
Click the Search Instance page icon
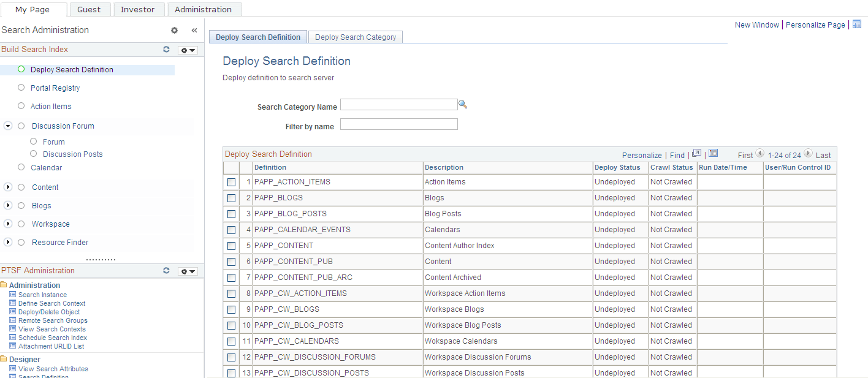tap(13, 295)
